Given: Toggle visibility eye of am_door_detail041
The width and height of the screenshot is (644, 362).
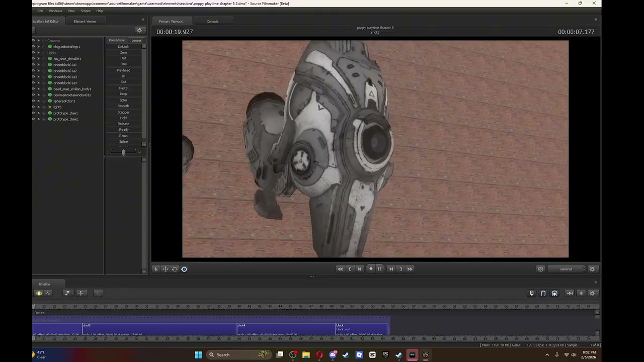Looking at the screenshot, I should 34,59.
